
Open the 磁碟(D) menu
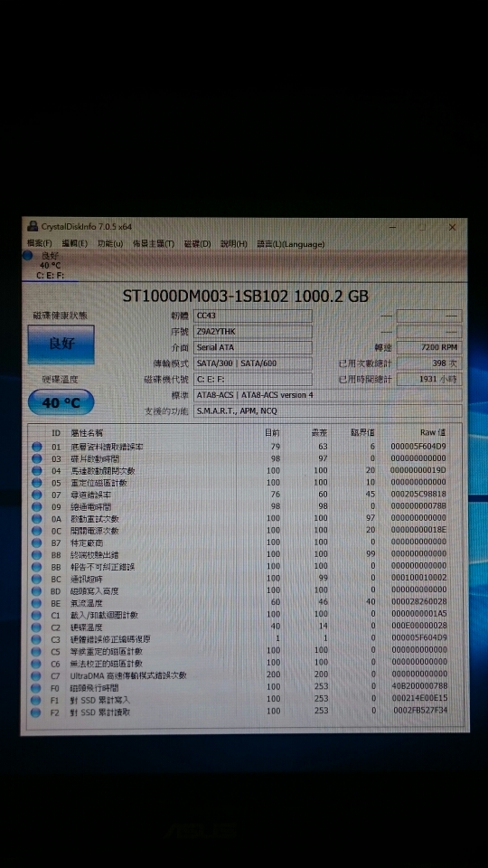[198, 243]
